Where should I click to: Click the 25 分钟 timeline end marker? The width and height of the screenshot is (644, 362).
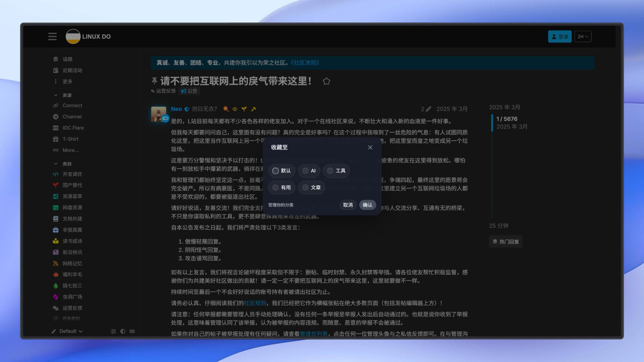tap(499, 226)
